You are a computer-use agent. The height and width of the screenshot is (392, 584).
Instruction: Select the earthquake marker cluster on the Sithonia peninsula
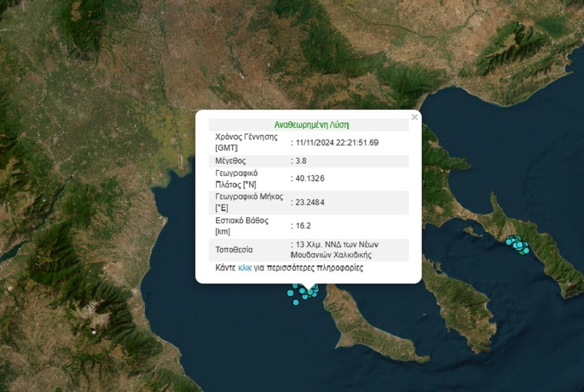(x=518, y=245)
